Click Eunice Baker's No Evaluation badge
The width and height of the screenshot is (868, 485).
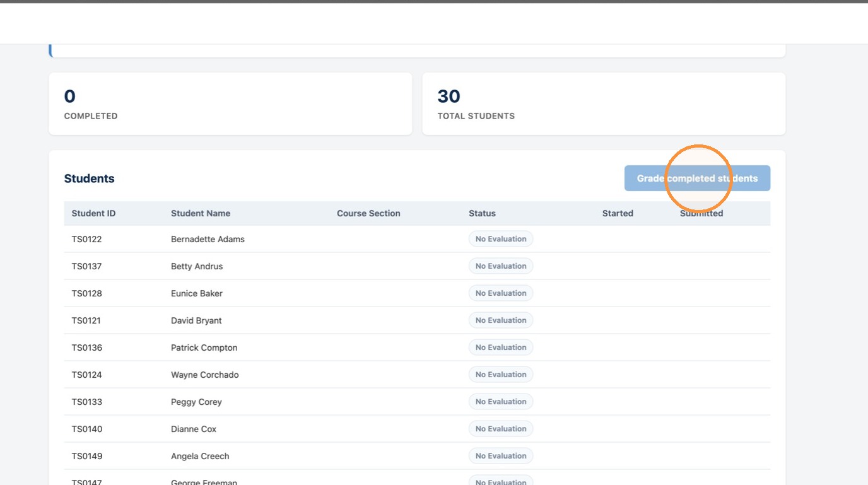[x=501, y=293]
